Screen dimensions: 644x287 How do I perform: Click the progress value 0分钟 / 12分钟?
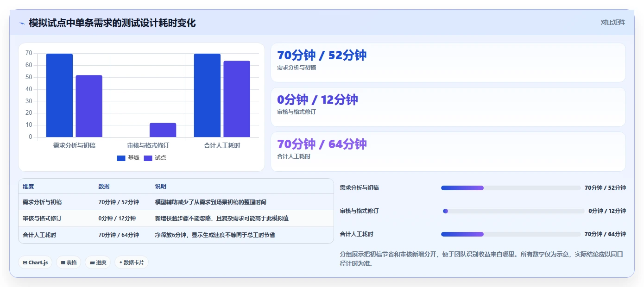pos(607,211)
